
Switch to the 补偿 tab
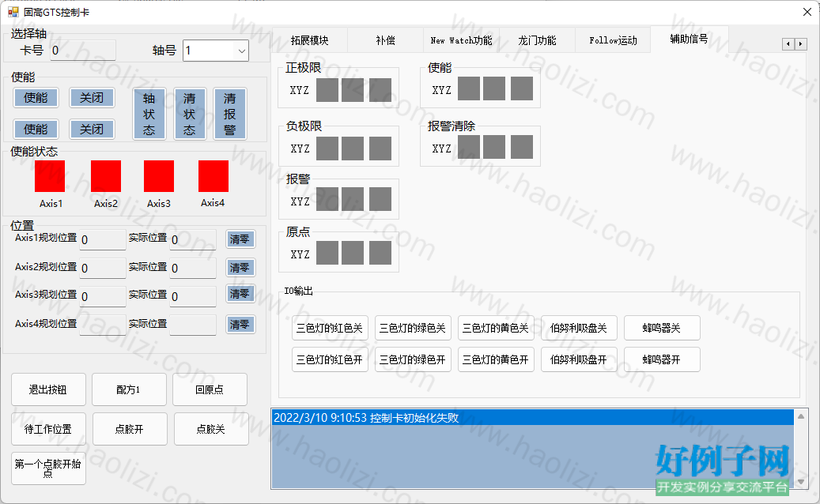385,40
